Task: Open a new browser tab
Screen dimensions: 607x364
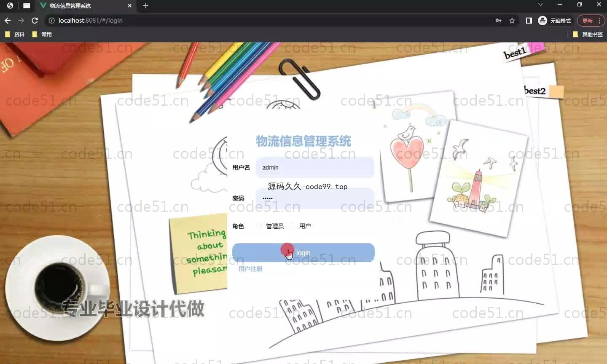Action: pyautogui.click(x=146, y=5)
